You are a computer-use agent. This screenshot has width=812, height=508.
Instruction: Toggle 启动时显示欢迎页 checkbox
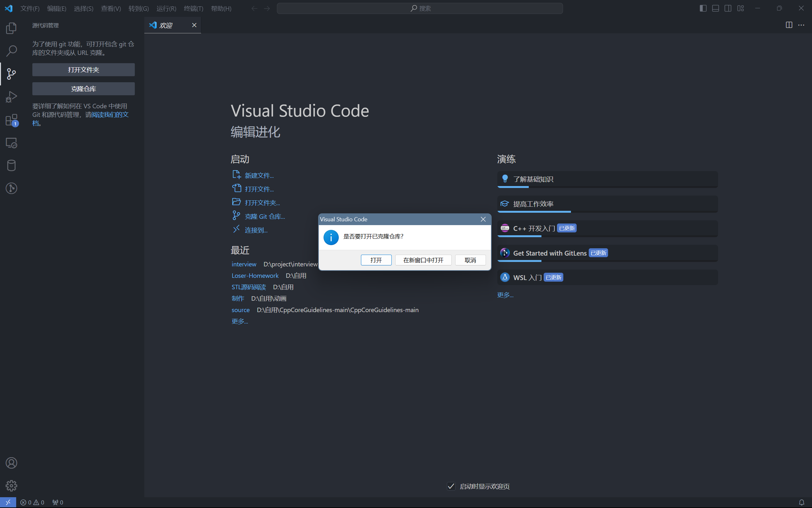coord(451,486)
